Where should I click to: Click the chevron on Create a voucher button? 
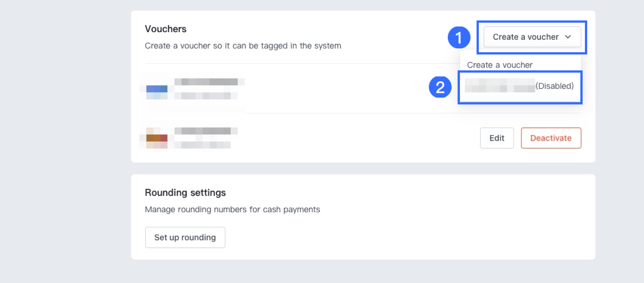[x=568, y=37]
